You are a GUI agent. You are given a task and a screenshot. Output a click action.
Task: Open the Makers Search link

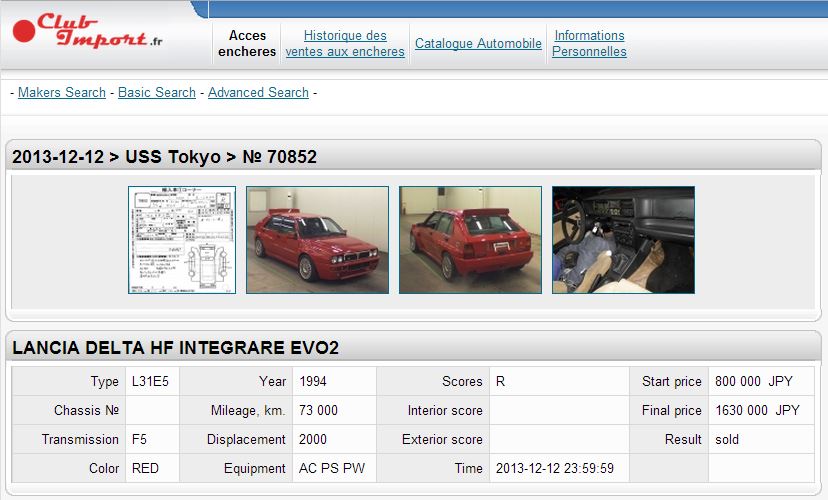[x=62, y=92]
